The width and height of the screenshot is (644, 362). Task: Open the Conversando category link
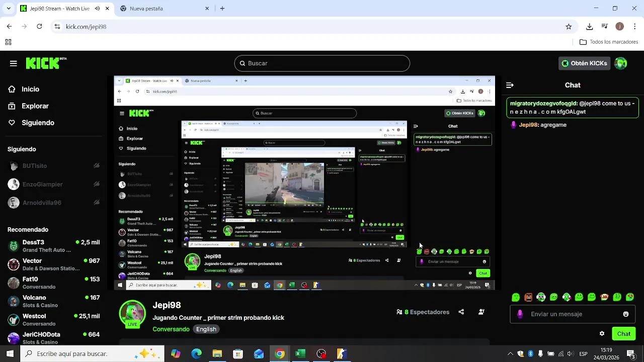[171, 329]
